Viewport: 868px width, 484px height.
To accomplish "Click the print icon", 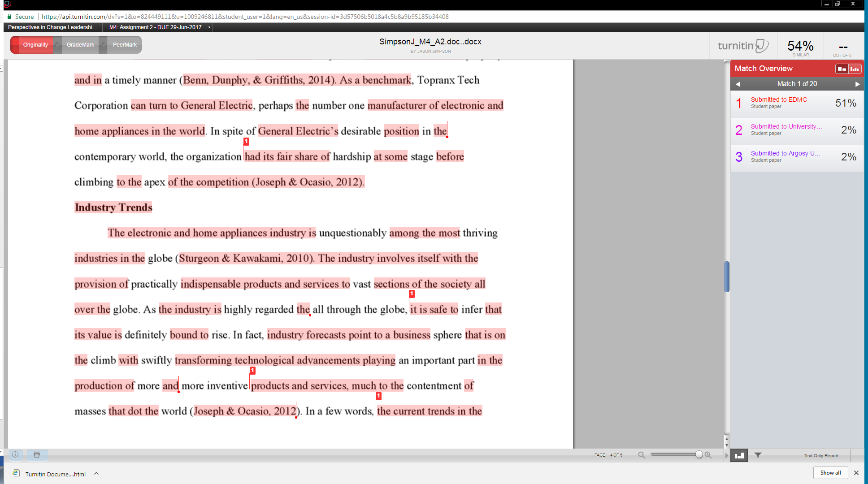I will click(x=37, y=455).
